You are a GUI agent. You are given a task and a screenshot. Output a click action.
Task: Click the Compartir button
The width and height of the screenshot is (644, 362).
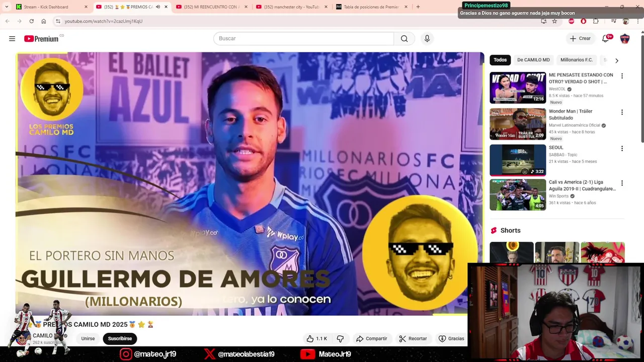tap(372, 339)
